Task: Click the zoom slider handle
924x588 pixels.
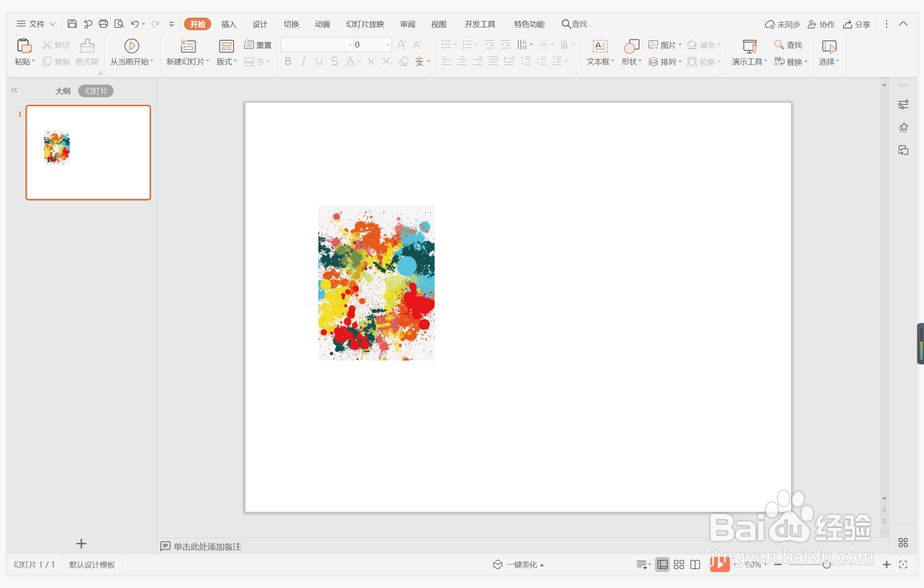Action: [x=826, y=564]
